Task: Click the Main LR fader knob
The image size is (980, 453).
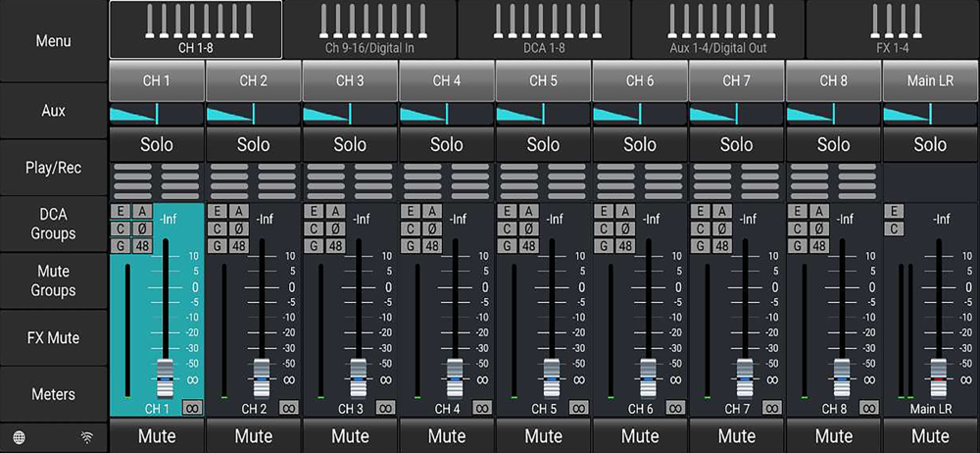Action: point(937,378)
